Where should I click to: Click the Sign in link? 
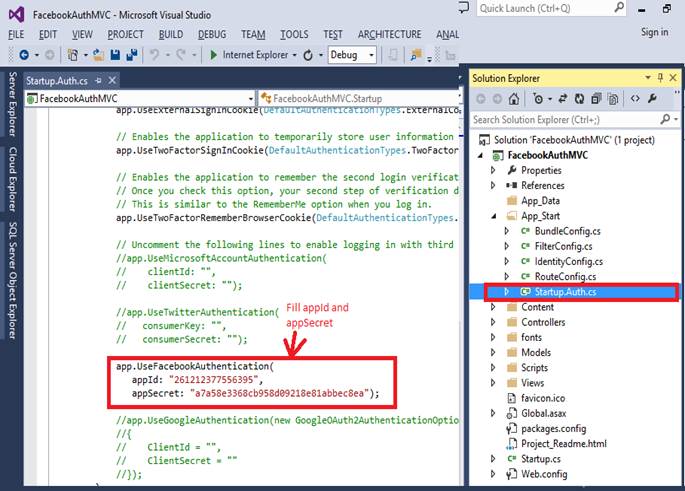[x=654, y=32]
